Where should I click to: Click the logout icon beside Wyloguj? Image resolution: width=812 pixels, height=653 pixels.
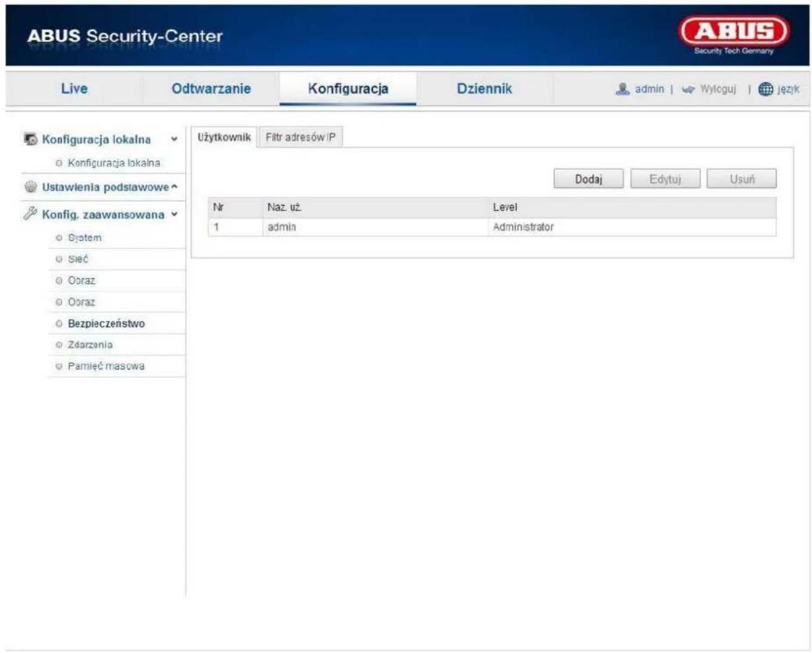tap(688, 89)
